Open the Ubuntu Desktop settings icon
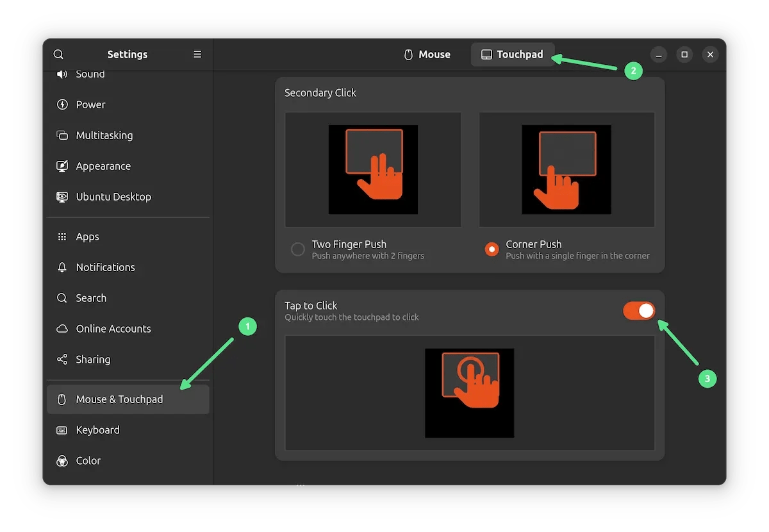This screenshot has height=532, width=769. coord(62,197)
